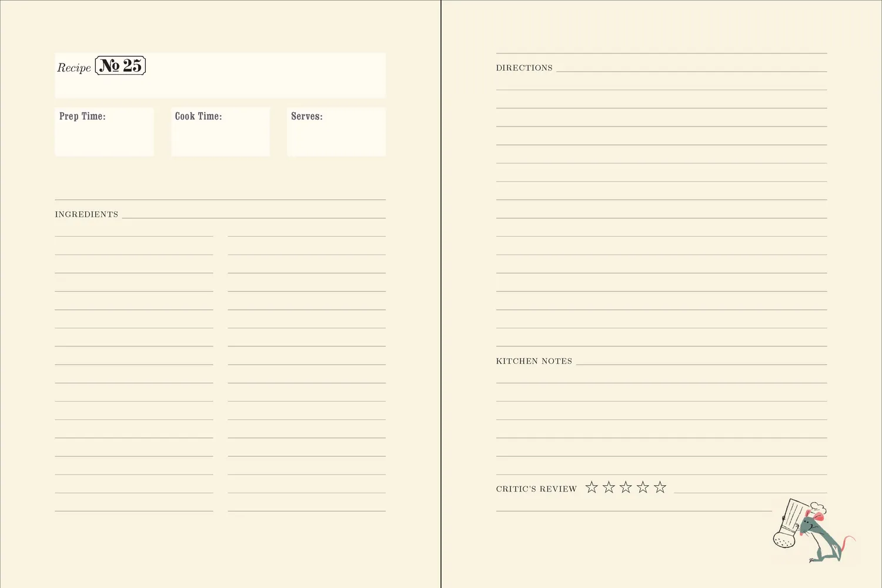Viewport: 882px width, 588px height.
Task: Click the CRITIC'S REVIEW label
Action: [x=536, y=489]
